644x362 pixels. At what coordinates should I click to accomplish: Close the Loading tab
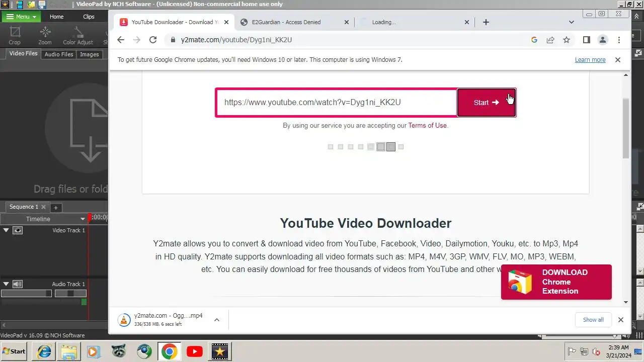[x=467, y=22]
